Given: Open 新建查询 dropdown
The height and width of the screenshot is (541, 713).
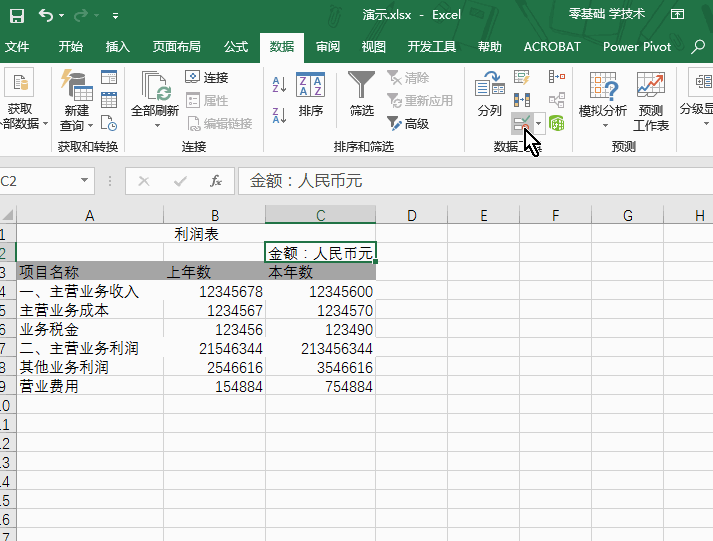Looking at the screenshot, I should 76,99.
